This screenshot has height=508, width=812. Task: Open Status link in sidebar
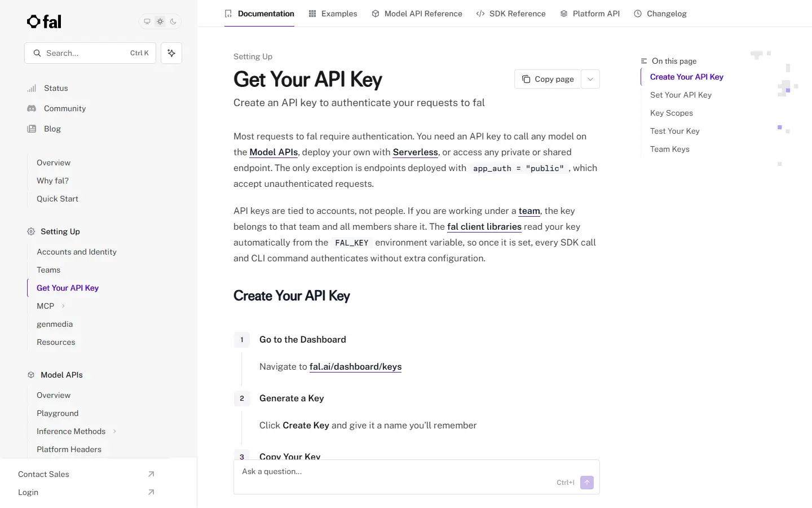(x=56, y=88)
